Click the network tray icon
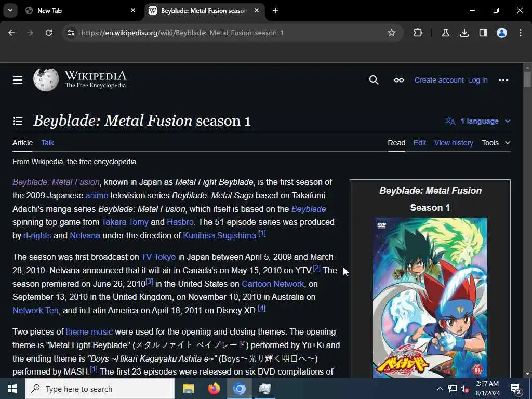 453,389
